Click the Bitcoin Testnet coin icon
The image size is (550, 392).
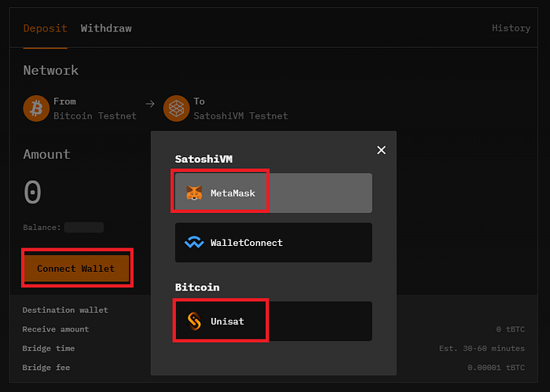pos(36,108)
